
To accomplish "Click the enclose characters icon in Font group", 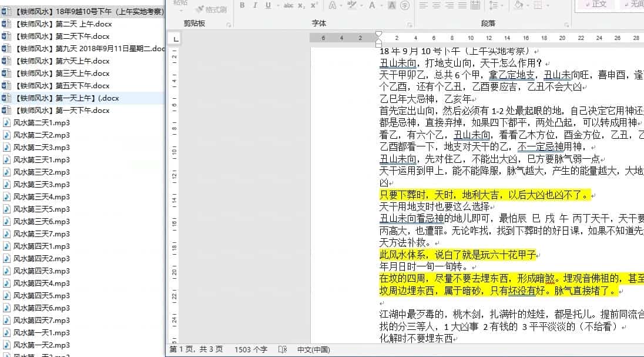I will point(405,5).
